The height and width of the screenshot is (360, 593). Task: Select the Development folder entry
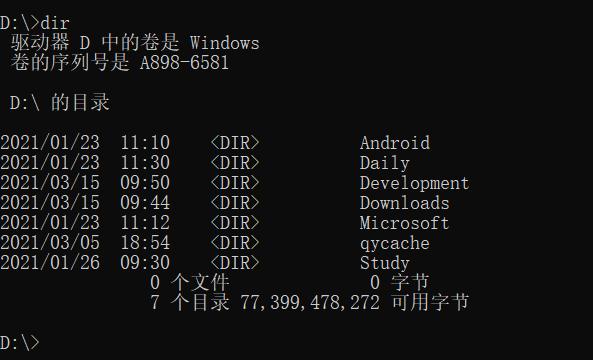coord(414,183)
